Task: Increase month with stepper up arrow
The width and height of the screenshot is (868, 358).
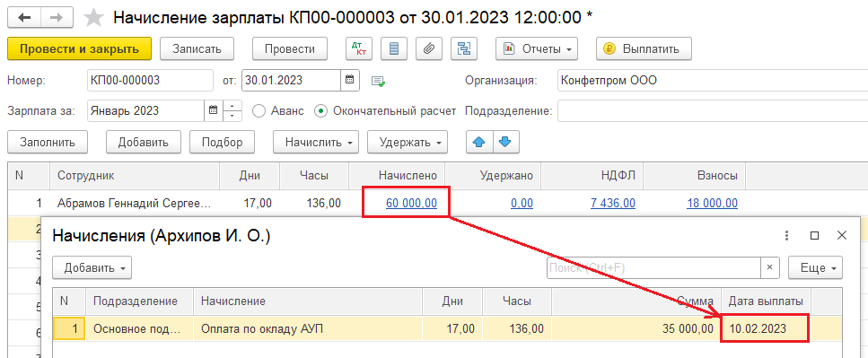Action: [x=233, y=106]
